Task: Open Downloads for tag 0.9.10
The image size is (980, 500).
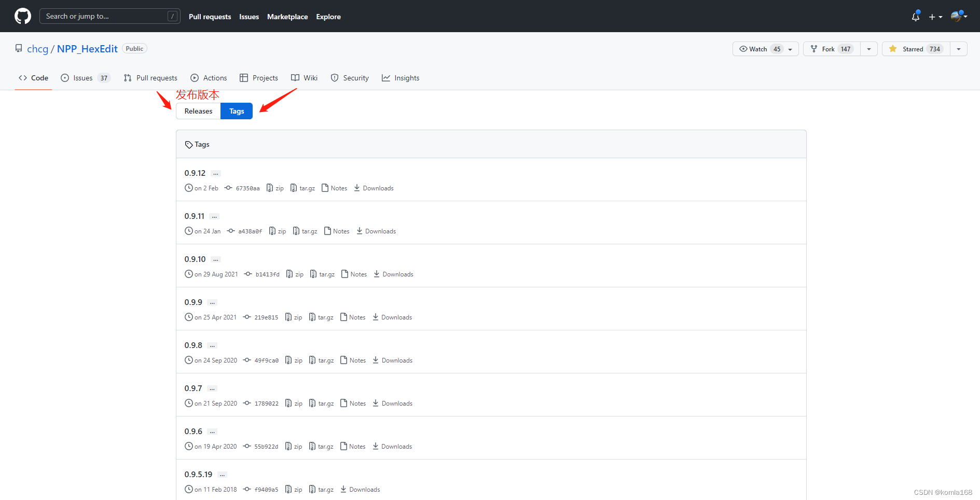Action: click(x=393, y=274)
